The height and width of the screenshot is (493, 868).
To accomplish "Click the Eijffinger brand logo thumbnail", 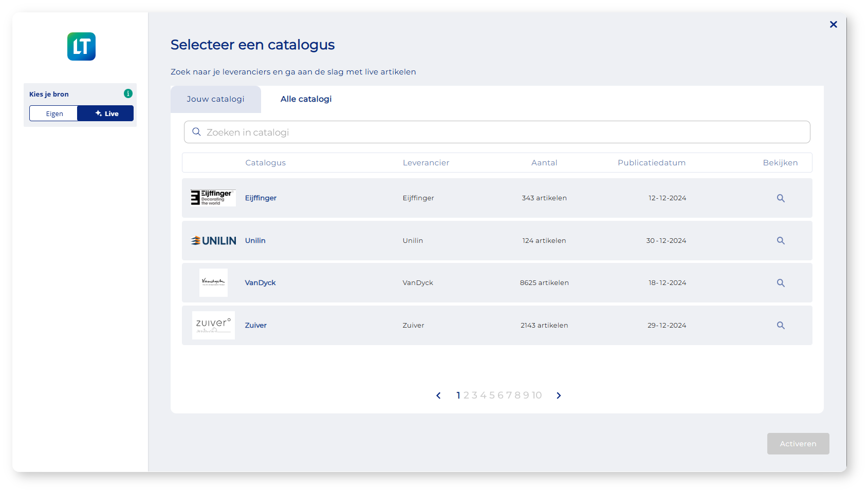I will (213, 198).
